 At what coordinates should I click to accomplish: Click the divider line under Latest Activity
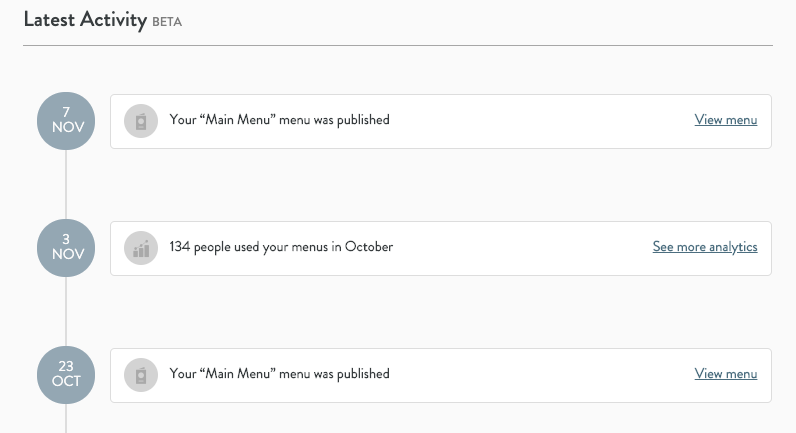[x=398, y=45]
